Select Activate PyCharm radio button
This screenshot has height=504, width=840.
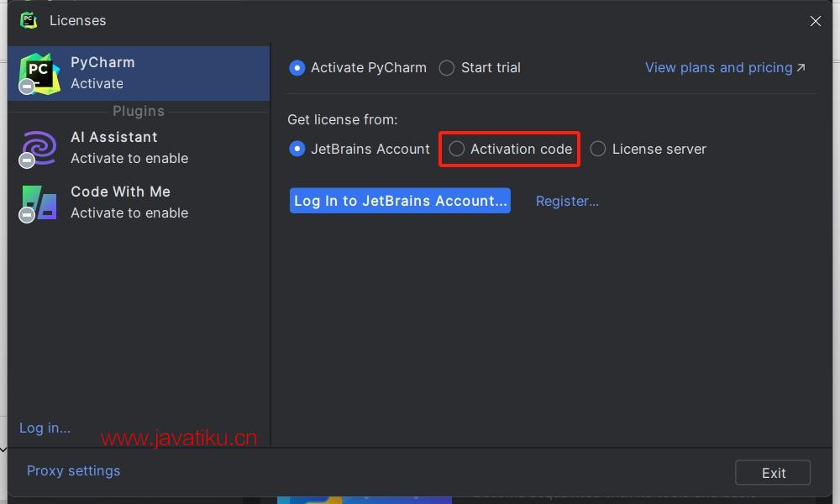(x=297, y=68)
